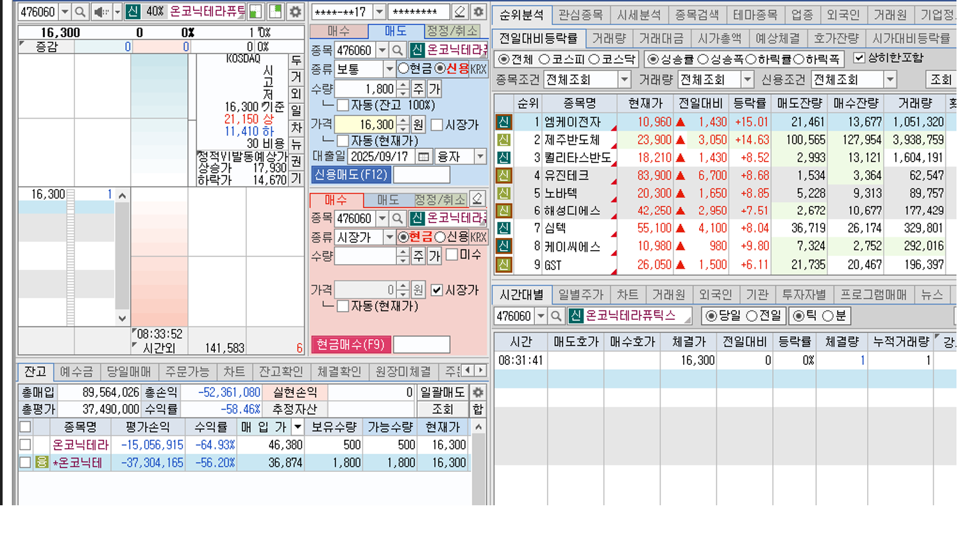This screenshot has height=554, width=980.
Task: Open the 거래량 전체조회 dropdown
Action: [747, 80]
